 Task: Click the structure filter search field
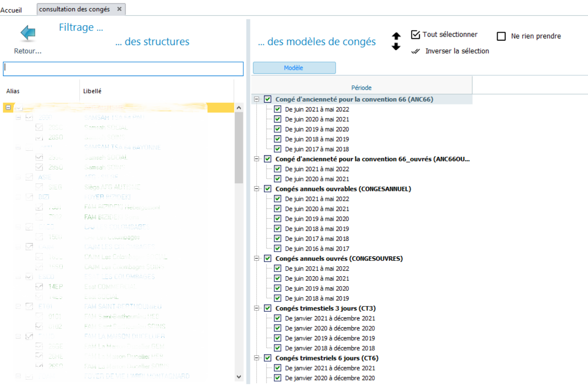coord(123,69)
